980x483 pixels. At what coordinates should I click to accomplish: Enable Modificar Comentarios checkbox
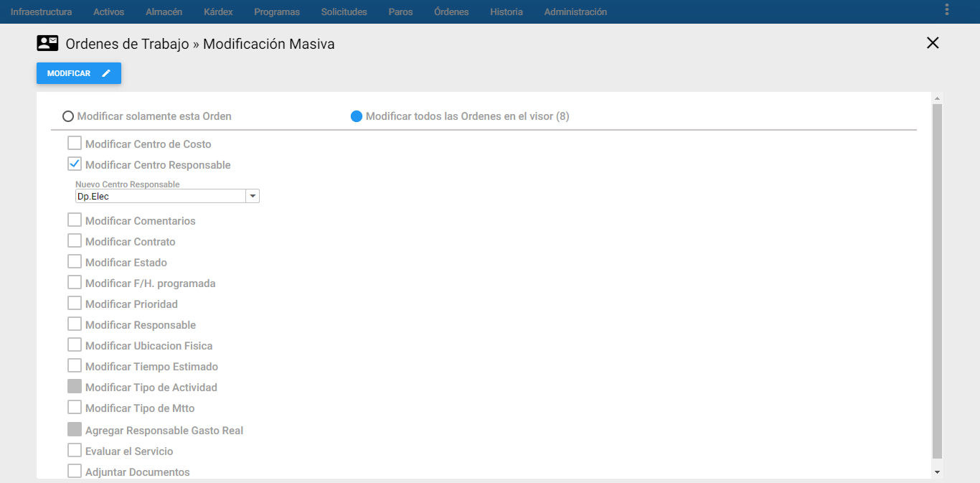(x=75, y=220)
